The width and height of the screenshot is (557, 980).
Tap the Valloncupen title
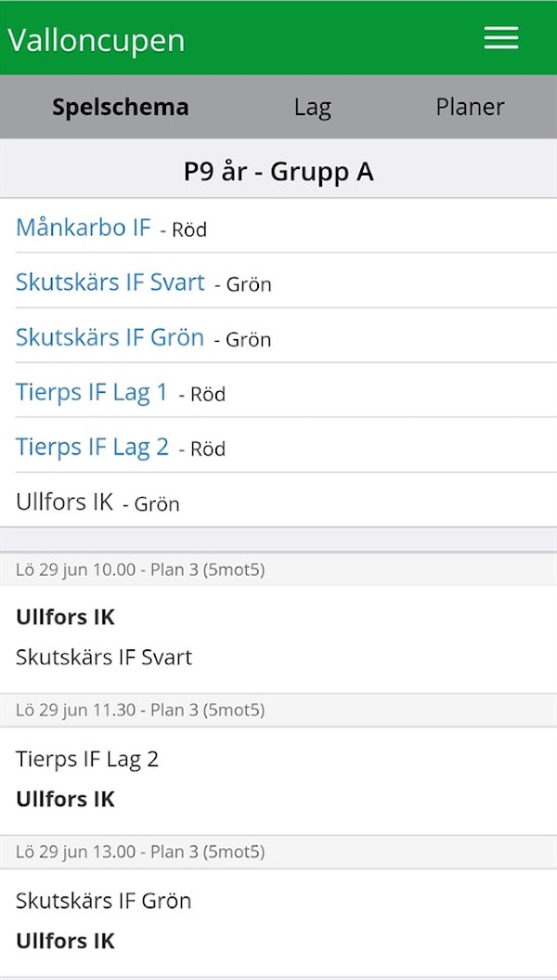[x=97, y=41]
